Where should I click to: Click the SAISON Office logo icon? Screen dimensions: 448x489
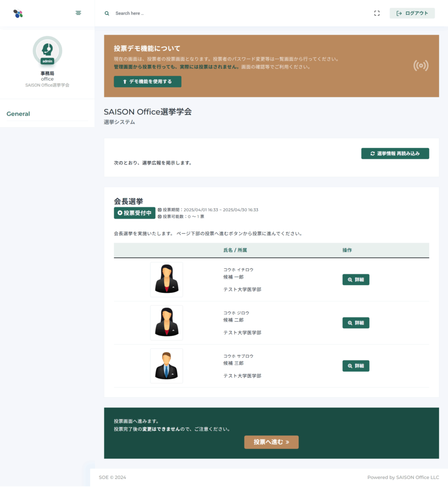[x=18, y=14]
